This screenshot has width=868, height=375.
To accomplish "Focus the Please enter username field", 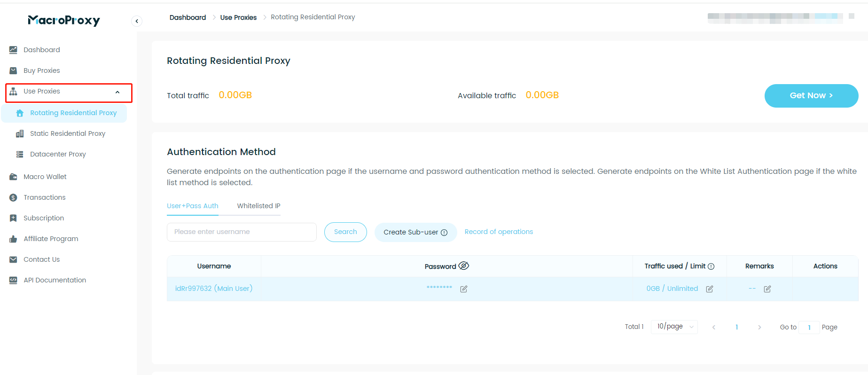I will 242,232.
